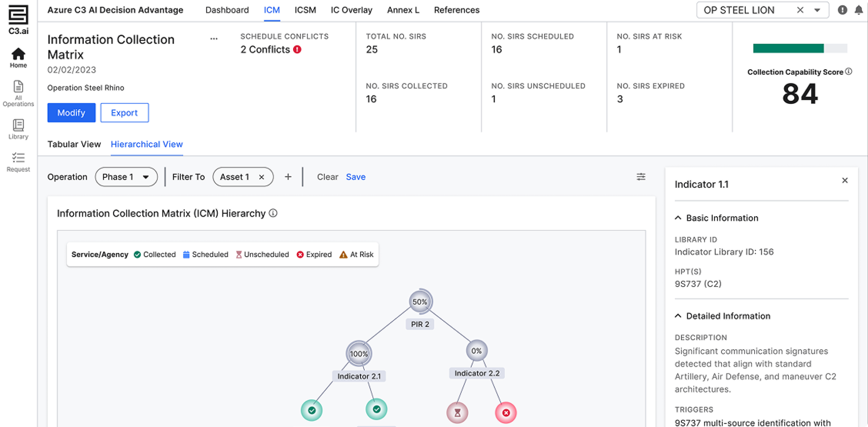Clear all filters
868x427 pixels.
point(327,177)
